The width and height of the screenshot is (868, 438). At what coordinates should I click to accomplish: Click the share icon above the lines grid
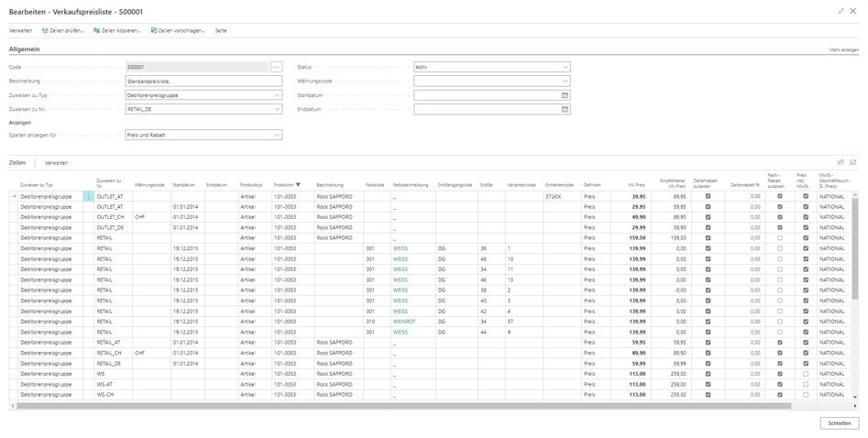click(841, 162)
